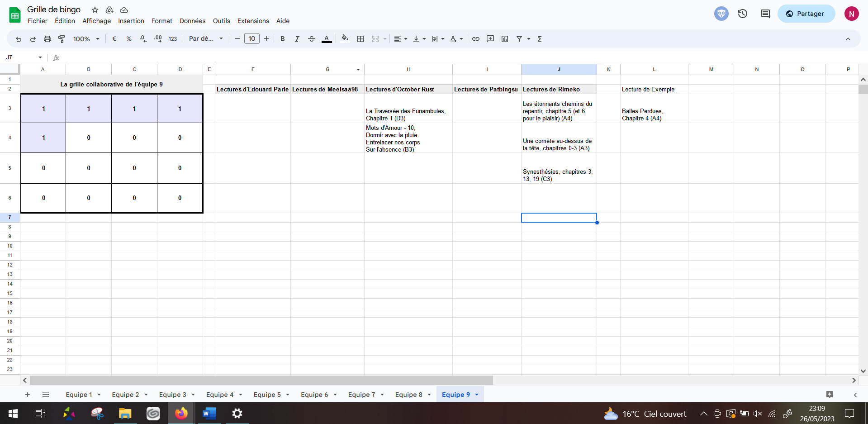Image resolution: width=868 pixels, height=424 pixels.
Task: Open the Google account avatar N
Action: (x=852, y=14)
